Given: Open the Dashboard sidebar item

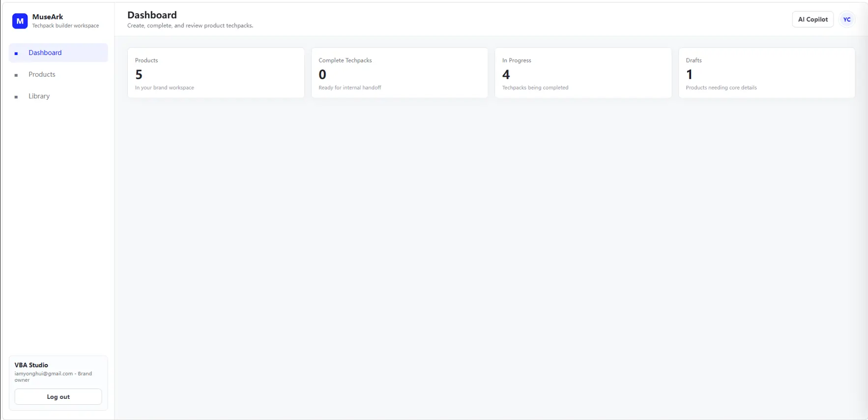Looking at the screenshot, I should pyautogui.click(x=58, y=53).
